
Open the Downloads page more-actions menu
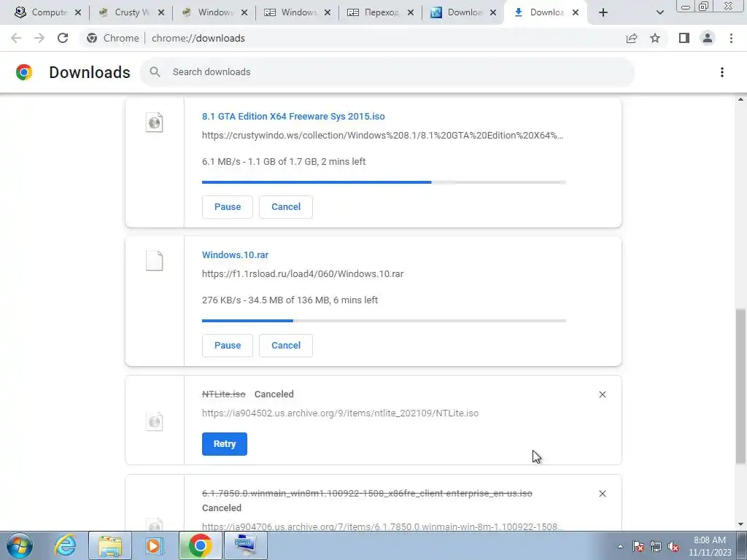pyautogui.click(x=722, y=72)
